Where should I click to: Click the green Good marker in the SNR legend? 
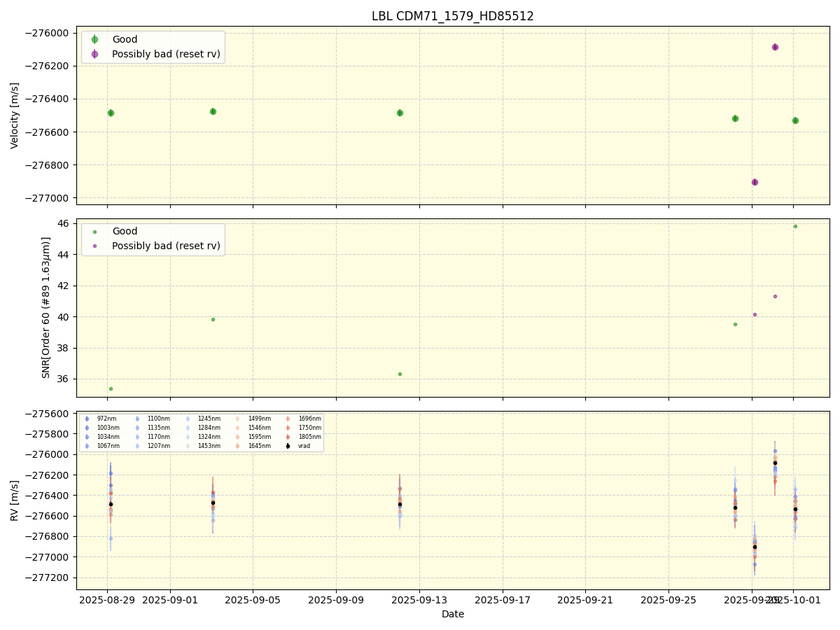pos(94,232)
